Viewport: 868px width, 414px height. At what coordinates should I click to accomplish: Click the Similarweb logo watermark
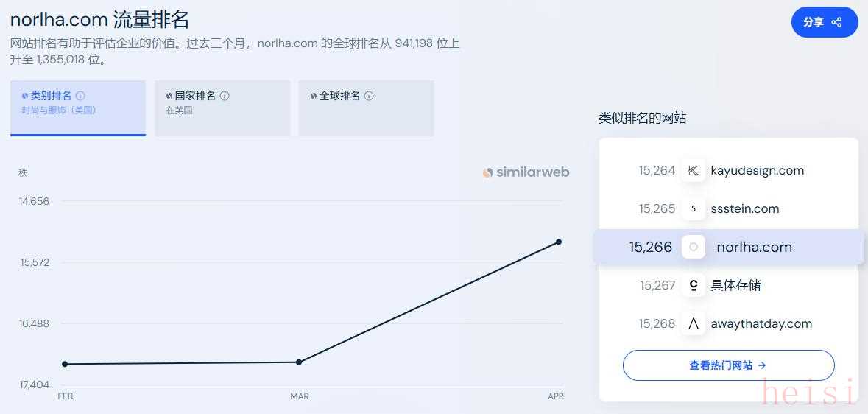point(526,172)
